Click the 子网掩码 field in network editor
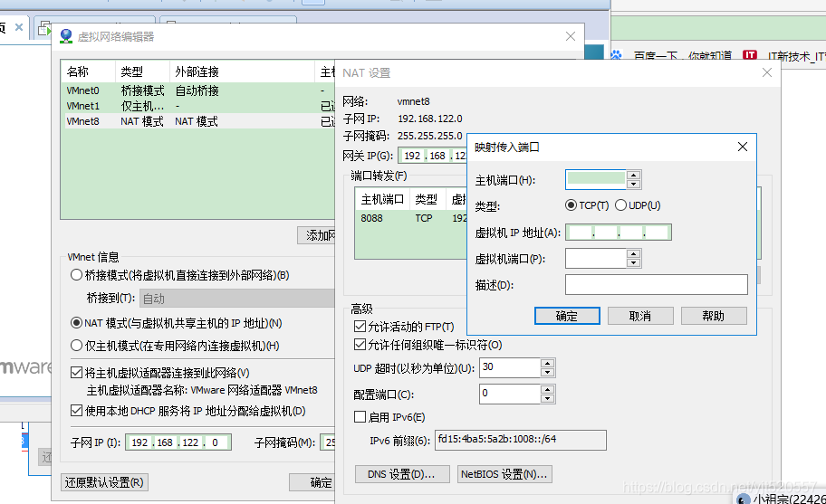826x504 pixels. tap(328, 442)
